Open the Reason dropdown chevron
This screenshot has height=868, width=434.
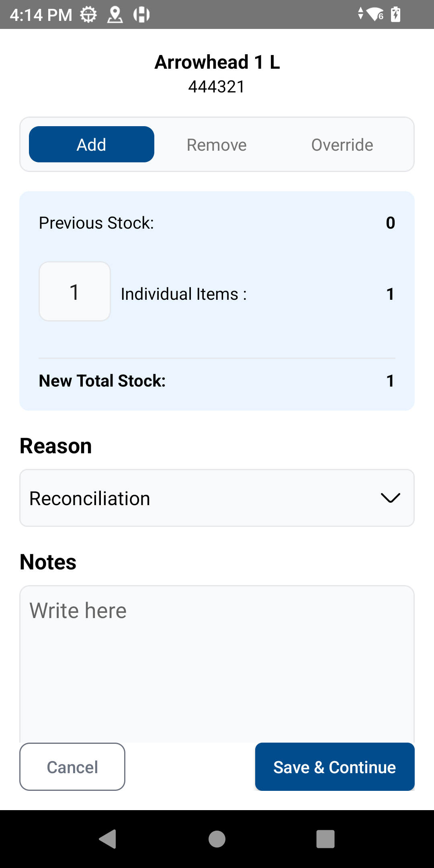tap(390, 498)
